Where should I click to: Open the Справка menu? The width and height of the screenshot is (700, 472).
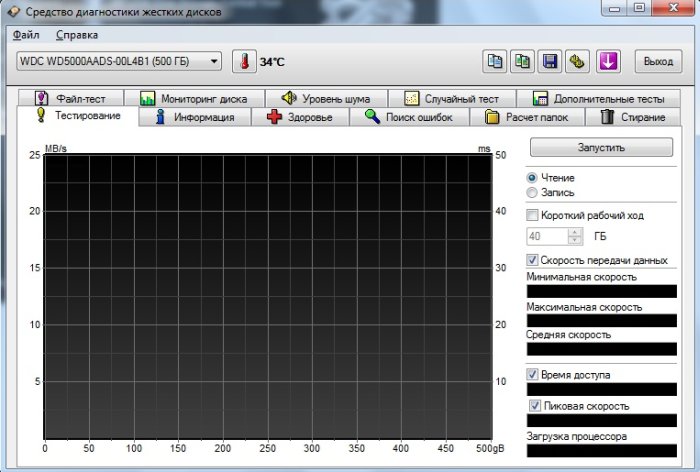point(77,35)
